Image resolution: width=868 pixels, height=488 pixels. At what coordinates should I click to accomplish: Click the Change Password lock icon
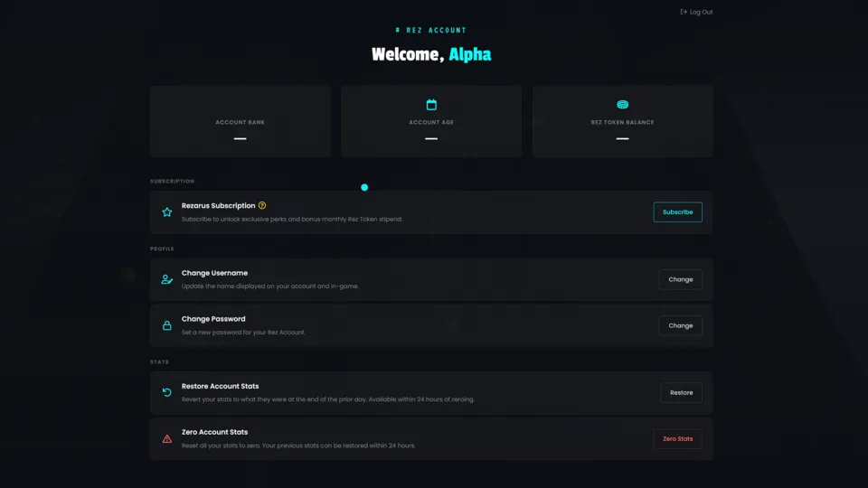click(166, 325)
